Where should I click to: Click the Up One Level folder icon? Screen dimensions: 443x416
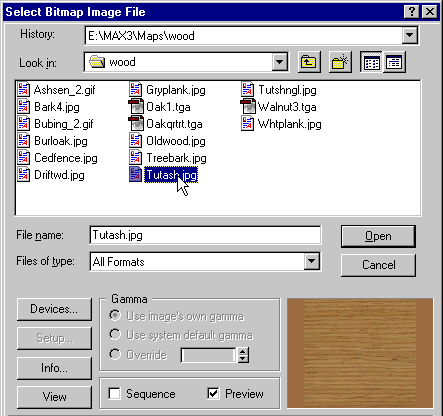pos(309,62)
